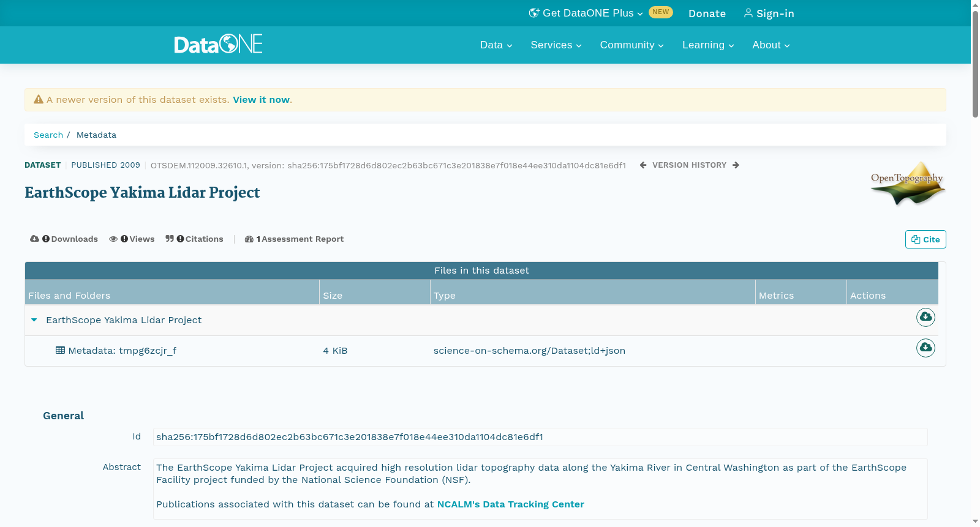
Task: Click the View it now link
Action: pyautogui.click(x=261, y=100)
